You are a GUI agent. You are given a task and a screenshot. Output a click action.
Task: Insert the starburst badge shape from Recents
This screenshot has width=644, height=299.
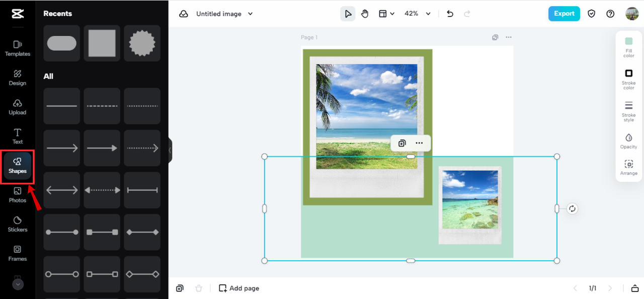142,43
